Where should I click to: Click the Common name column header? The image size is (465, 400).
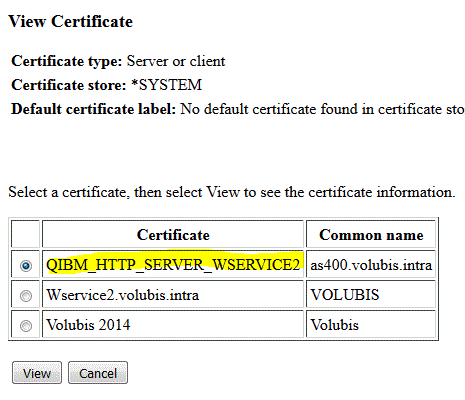click(371, 235)
